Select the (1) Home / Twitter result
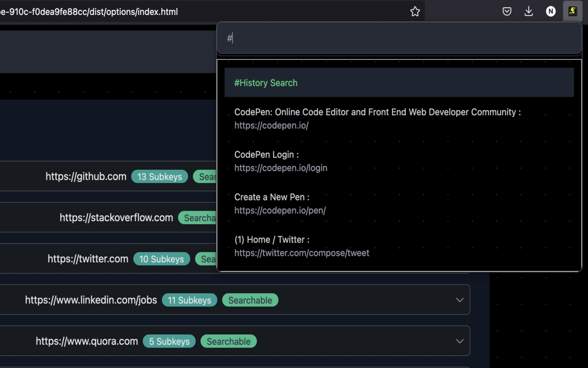The image size is (588, 368). [271, 240]
